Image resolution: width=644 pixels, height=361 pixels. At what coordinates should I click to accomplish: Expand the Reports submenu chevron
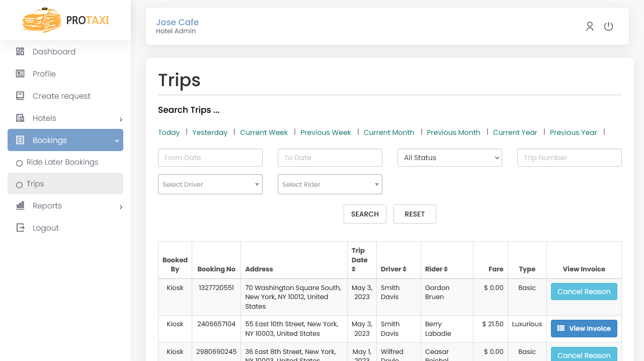[121, 207]
